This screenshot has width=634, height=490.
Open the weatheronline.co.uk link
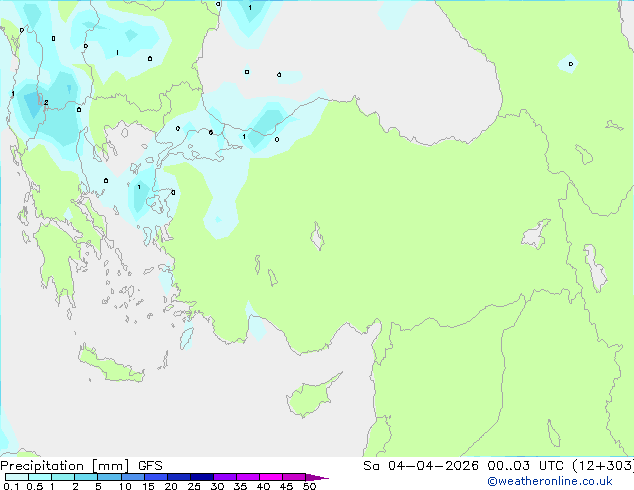tap(550, 481)
